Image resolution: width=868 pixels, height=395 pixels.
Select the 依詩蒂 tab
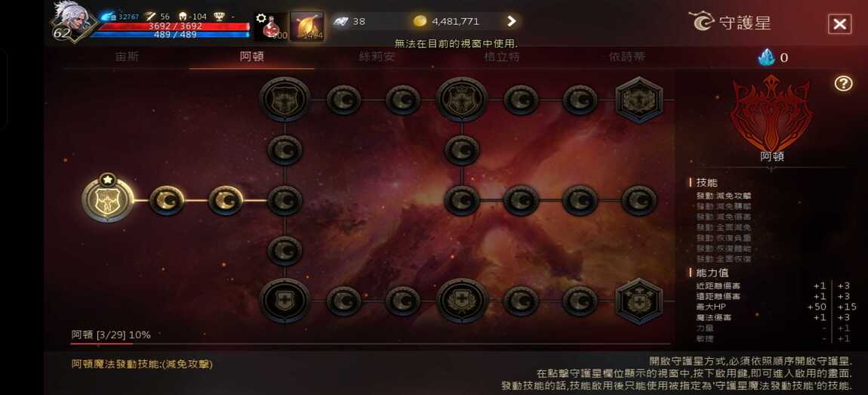point(626,57)
